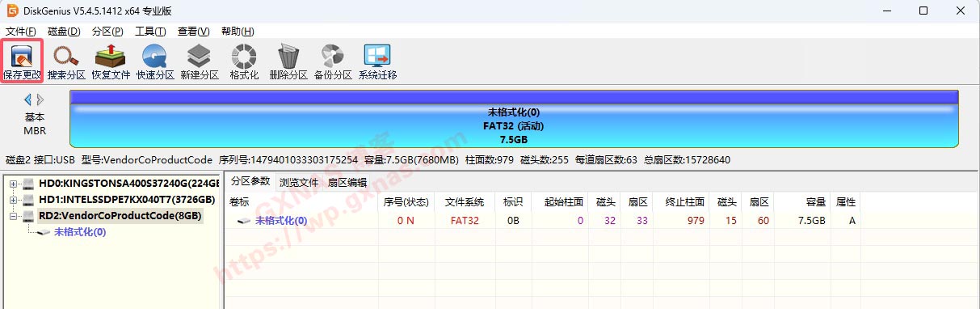Launch the Recover Files (恢复文件) tool
This screenshot has width=980, height=309.
click(111, 62)
